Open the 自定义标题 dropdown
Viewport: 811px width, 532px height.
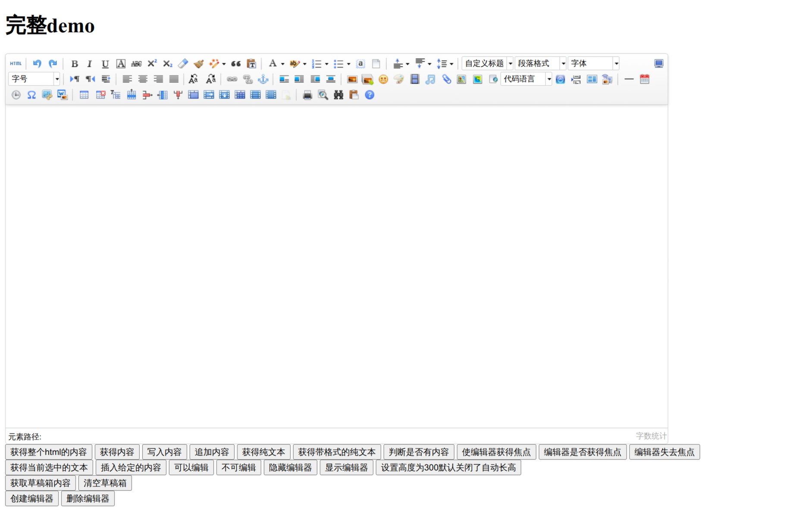click(x=488, y=64)
